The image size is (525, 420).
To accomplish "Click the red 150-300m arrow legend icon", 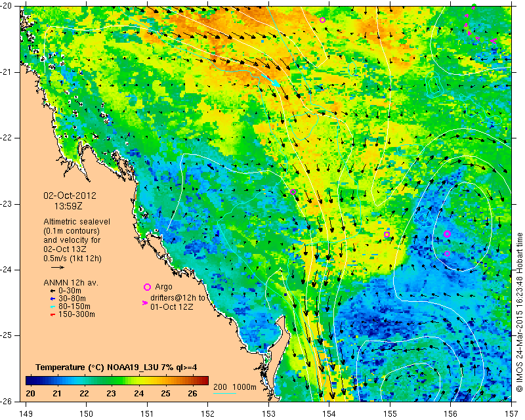I will 52,315.
